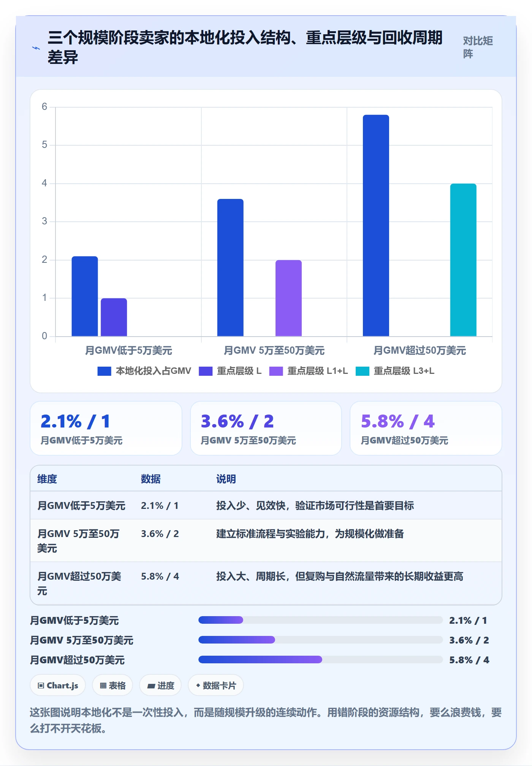Image resolution: width=532 pixels, height=766 pixels.
Task: Select the 数据卡片 chip
Action: click(216, 685)
